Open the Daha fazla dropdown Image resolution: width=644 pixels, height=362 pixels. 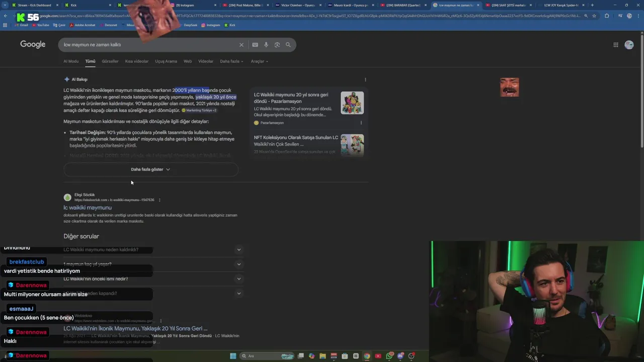pos(231,61)
